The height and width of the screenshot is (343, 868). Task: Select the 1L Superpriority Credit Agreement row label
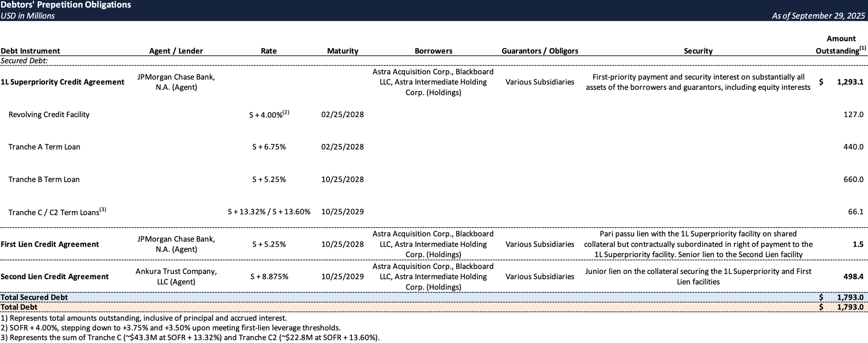tap(62, 82)
